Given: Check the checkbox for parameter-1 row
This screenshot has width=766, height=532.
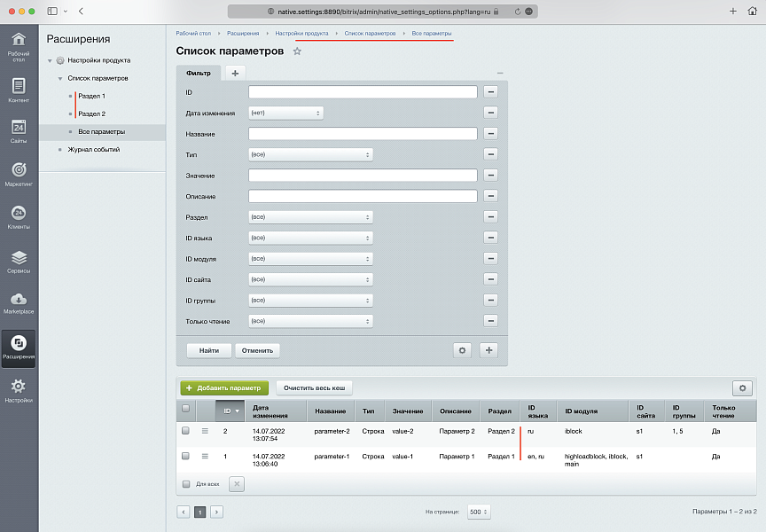Looking at the screenshot, I should (185, 456).
